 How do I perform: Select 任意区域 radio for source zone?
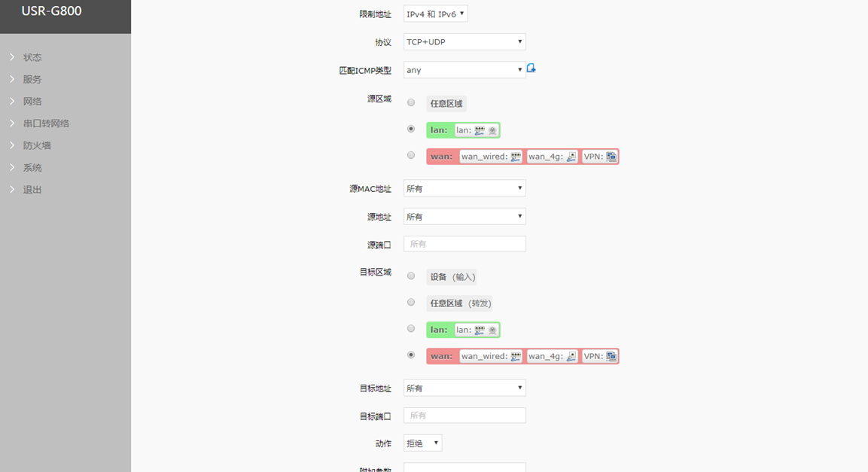pyautogui.click(x=411, y=102)
